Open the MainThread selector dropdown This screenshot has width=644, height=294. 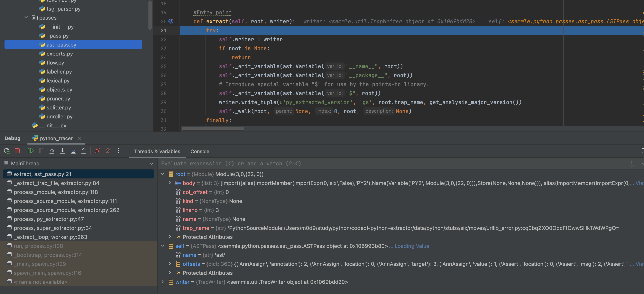click(151, 164)
